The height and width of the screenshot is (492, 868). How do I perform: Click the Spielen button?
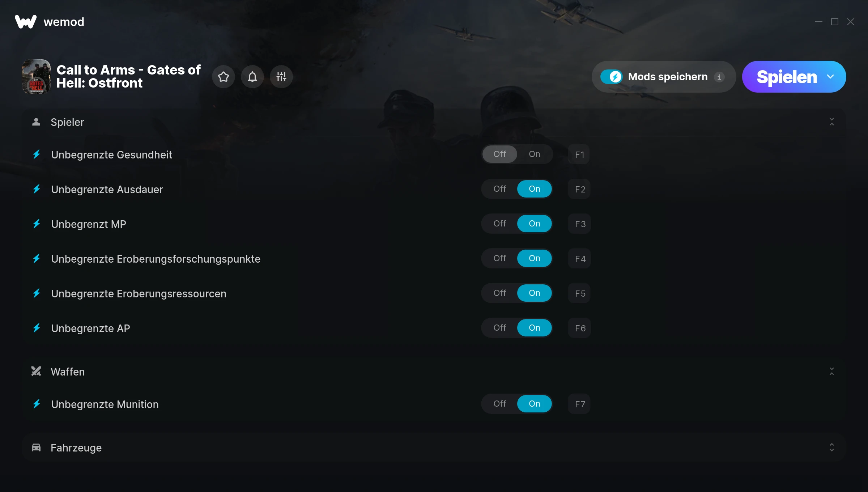tap(787, 77)
